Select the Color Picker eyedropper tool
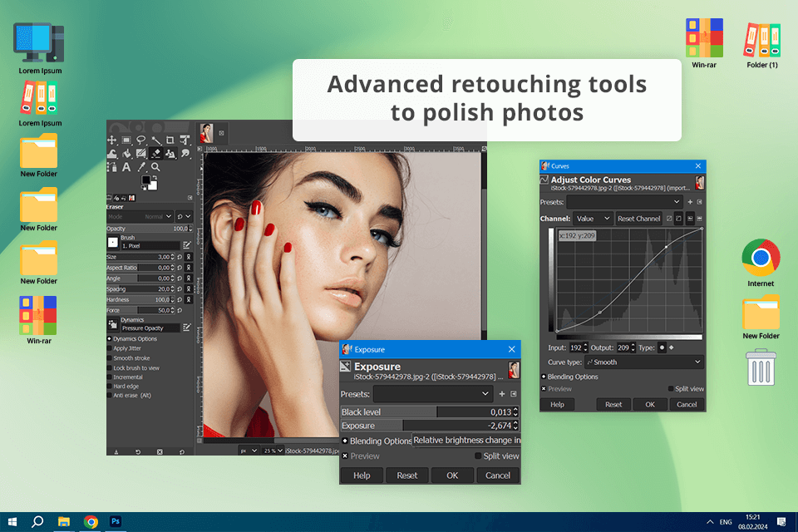798x532 pixels. pos(141,167)
